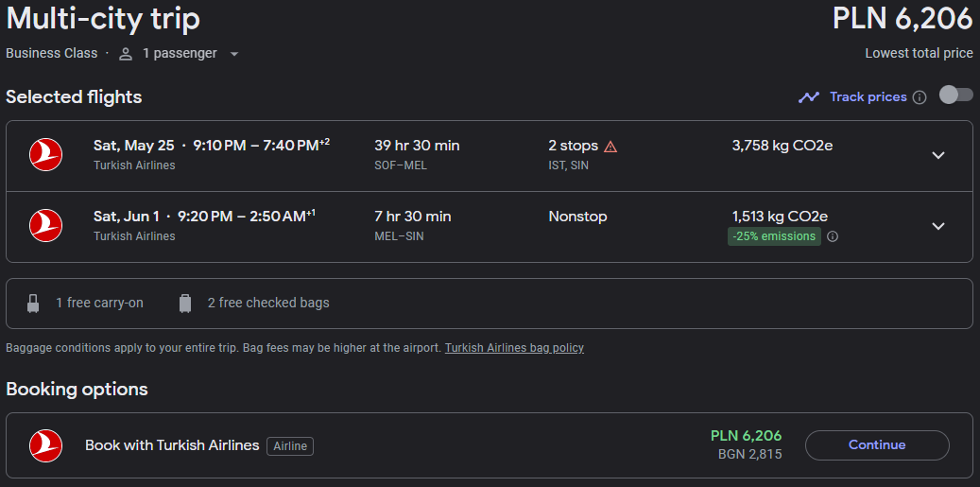
Task: Open the 1 passenger dropdown arrow
Action: coord(234,55)
